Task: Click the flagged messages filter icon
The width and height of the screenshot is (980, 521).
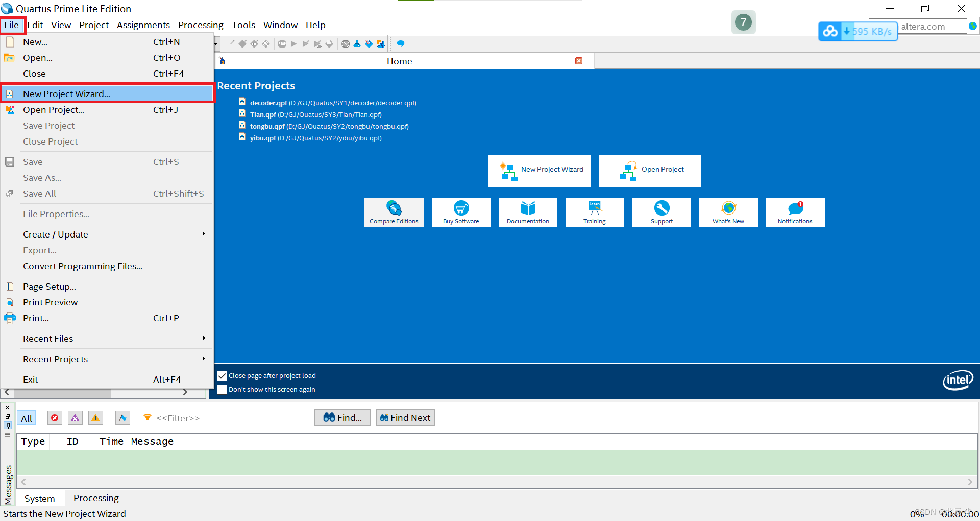Action: pyautogui.click(x=122, y=418)
